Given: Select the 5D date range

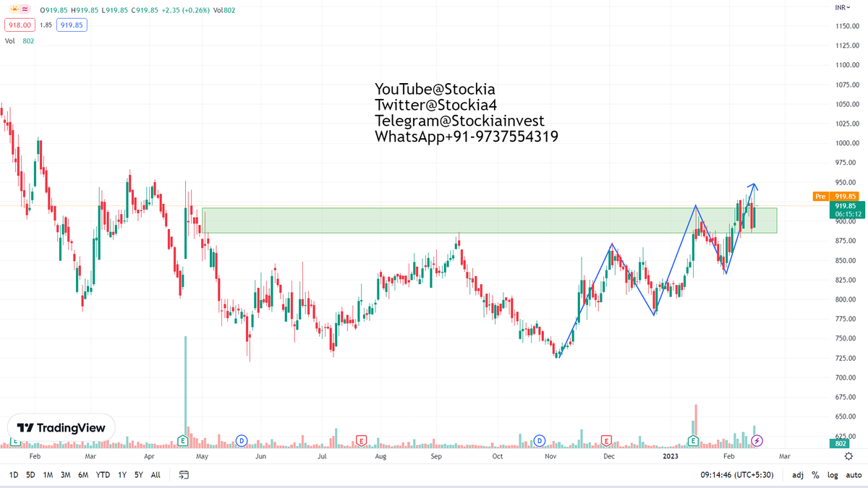Looking at the screenshot, I should click(30, 475).
